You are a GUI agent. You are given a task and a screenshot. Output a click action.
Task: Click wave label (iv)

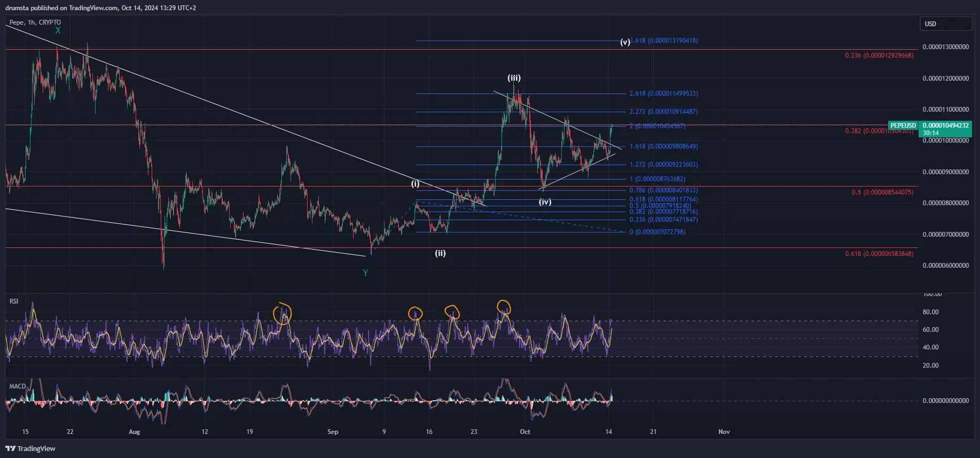point(545,202)
